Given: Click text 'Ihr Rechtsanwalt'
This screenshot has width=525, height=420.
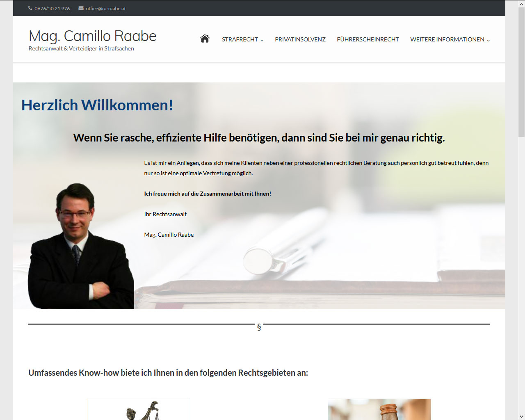Looking at the screenshot, I should (x=165, y=214).
